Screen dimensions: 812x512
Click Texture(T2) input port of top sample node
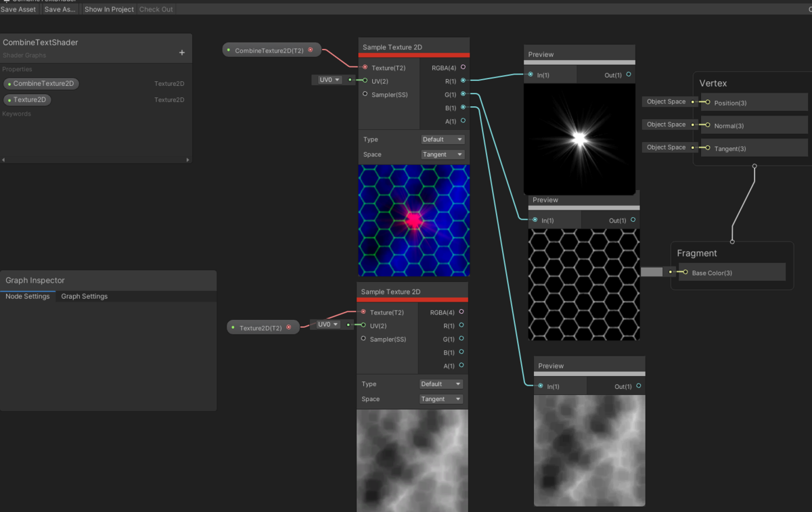365,68
